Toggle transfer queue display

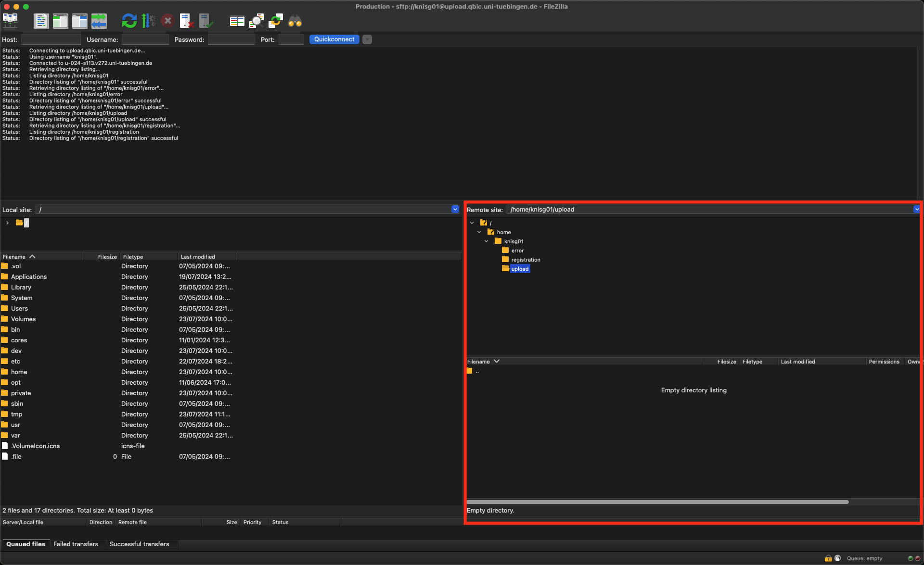99,21
